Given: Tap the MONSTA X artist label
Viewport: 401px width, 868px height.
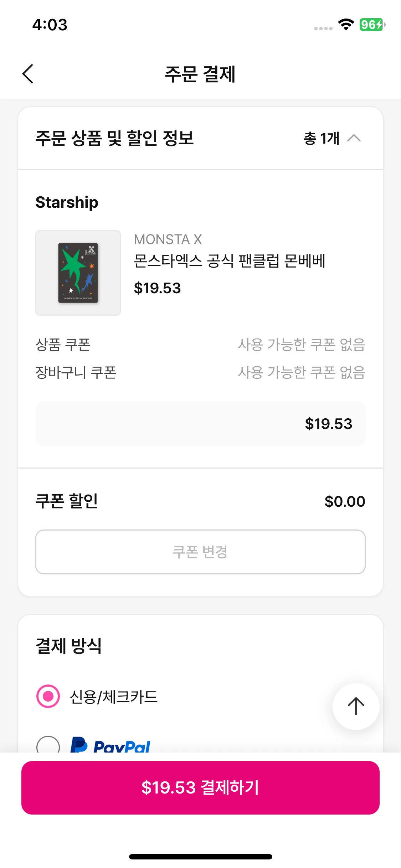Looking at the screenshot, I should [x=168, y=239].
